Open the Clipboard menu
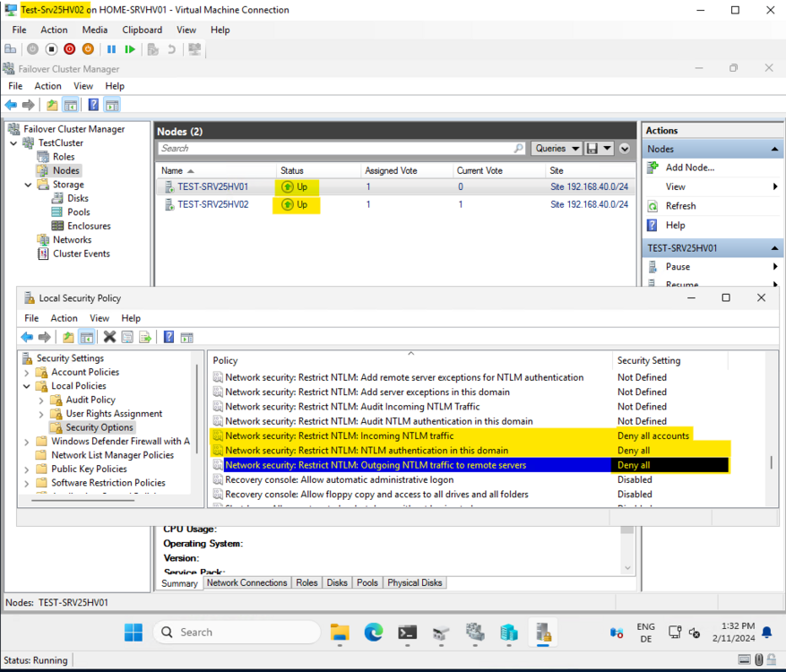The height and width of the screenshot is (672, 786). click(142, 30)
